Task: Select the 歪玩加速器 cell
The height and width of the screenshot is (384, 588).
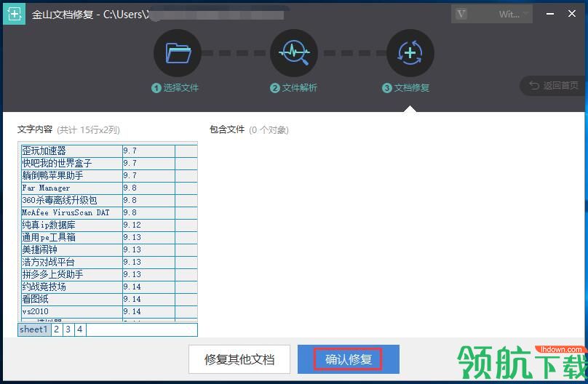Action: 71,151
